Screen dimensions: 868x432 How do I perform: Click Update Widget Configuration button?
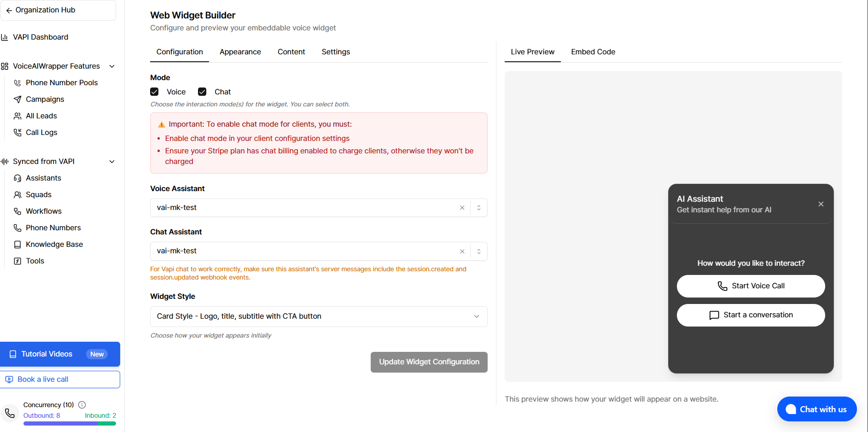click(x=429, y=362)
